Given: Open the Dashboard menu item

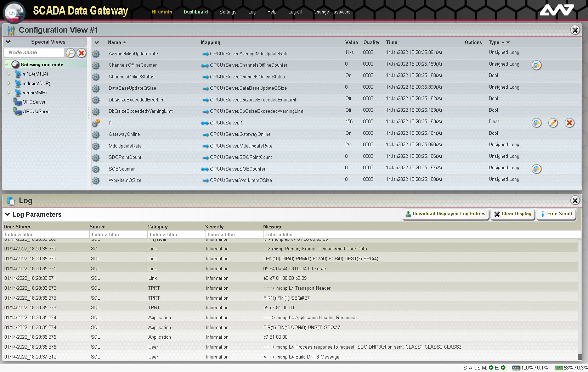Looking at the screenshot, I should click(196, 12).
